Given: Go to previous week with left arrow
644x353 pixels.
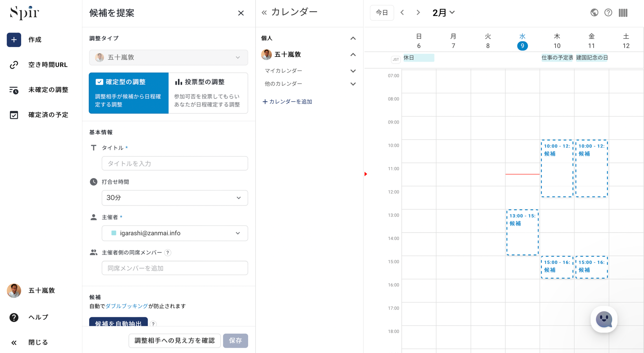Looking at the screenshot, I should [402, 13].
